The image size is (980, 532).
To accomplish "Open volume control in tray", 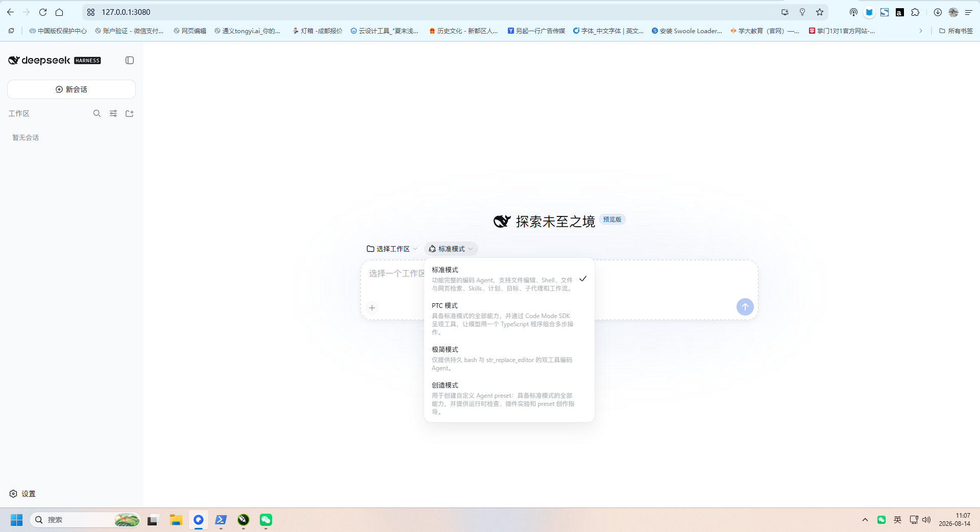I will point(926,520).
